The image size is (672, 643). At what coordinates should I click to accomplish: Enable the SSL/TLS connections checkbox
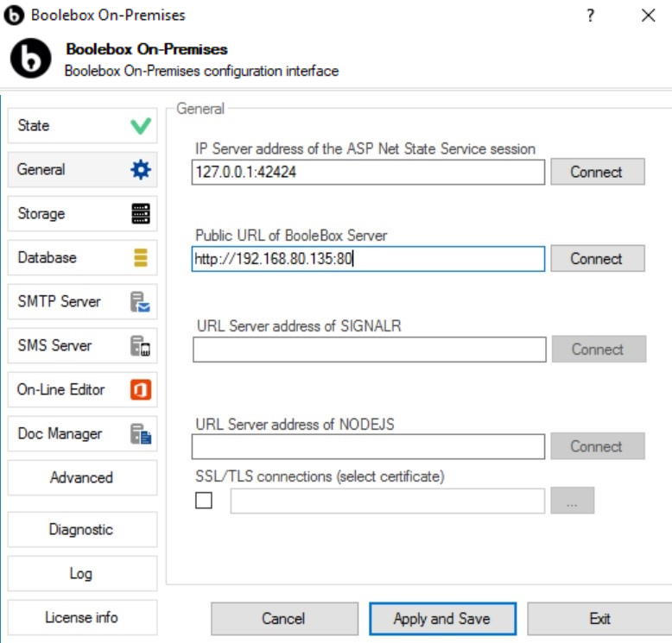click(x=204, y=500)
